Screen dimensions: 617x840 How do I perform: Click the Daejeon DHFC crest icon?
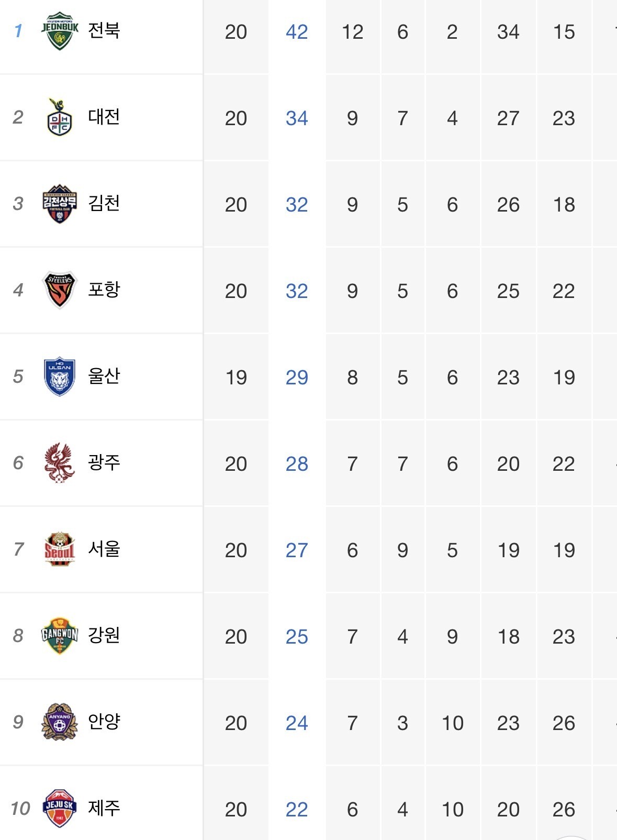pos(60,118)
